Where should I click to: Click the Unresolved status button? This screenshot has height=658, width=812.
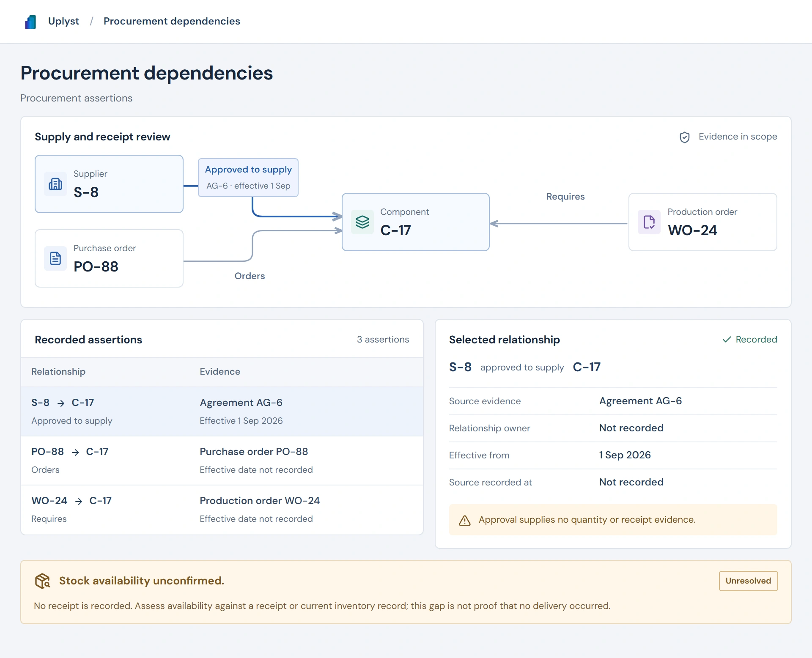click(x=748, y=581)
